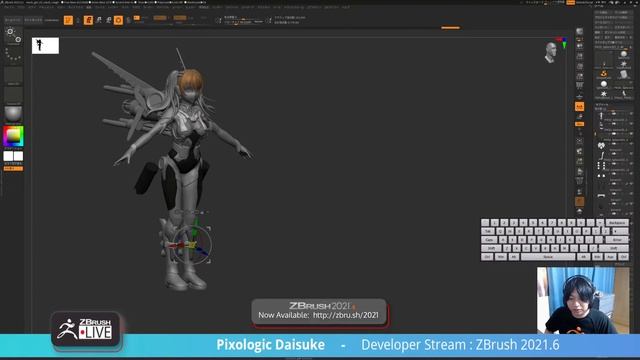Screen dimensions: 640x360
Task: Click the BPR render icon on right shelf
Action: tap(580, 31)
